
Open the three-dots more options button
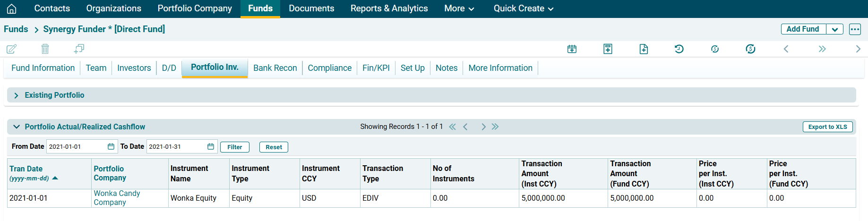(x=855, y=29)
